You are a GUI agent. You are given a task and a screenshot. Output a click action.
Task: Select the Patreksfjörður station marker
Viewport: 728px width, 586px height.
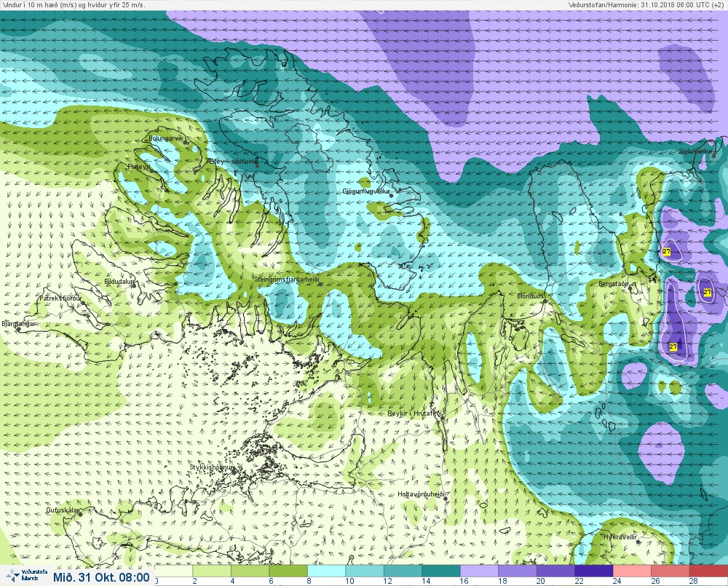click(x=83, y=302)
